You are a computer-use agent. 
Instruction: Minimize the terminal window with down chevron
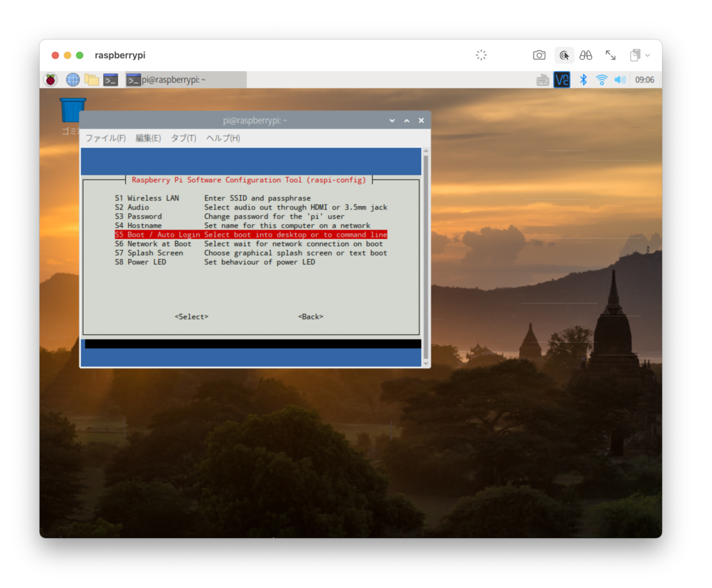[x=392, y=120]
